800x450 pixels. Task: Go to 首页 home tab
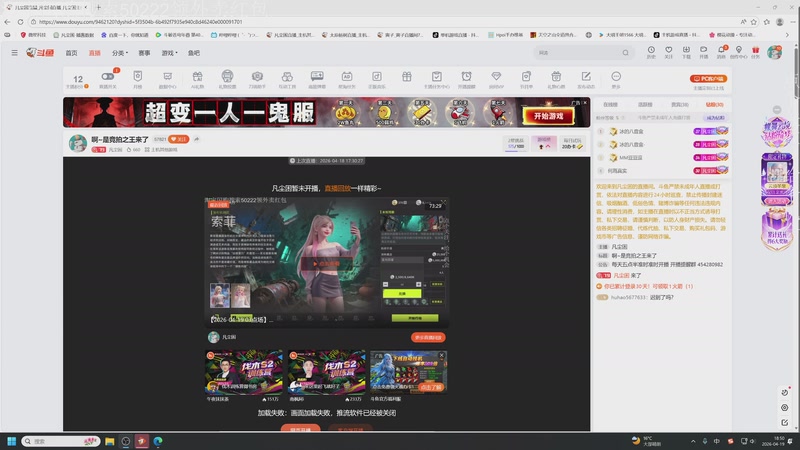(71, 53)
